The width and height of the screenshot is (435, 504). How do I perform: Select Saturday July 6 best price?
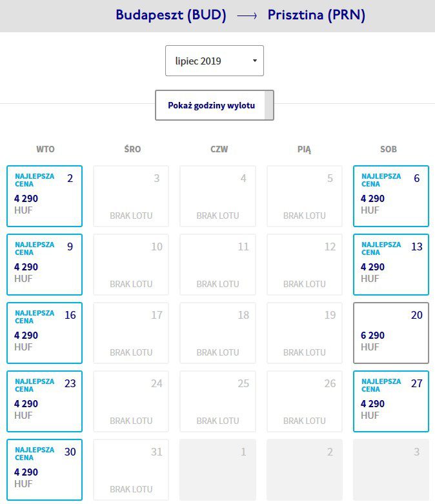coord(391,196)
